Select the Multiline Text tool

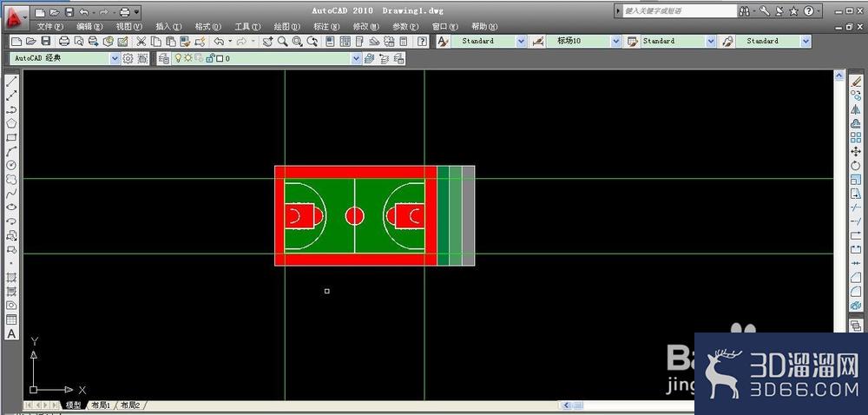point(11,333)
